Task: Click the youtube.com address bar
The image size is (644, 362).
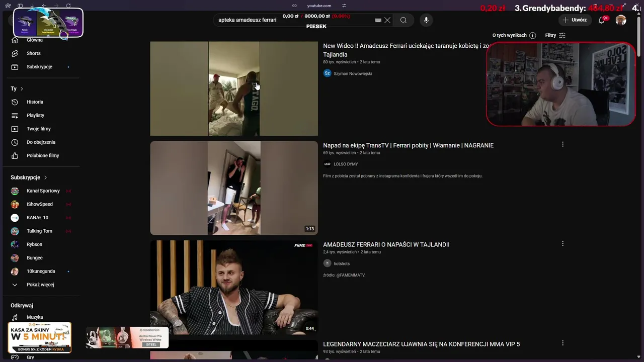Action: point(319,6)
